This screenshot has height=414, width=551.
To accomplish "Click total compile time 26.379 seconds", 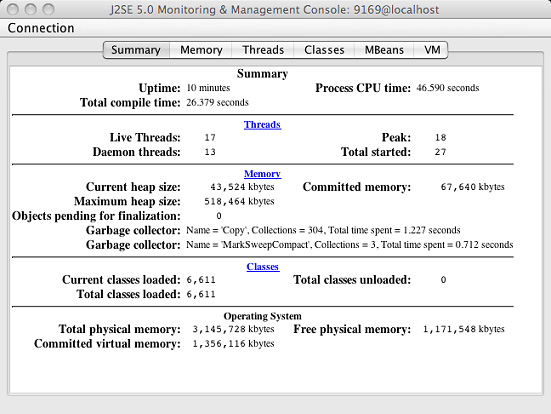I will [217, 103].
